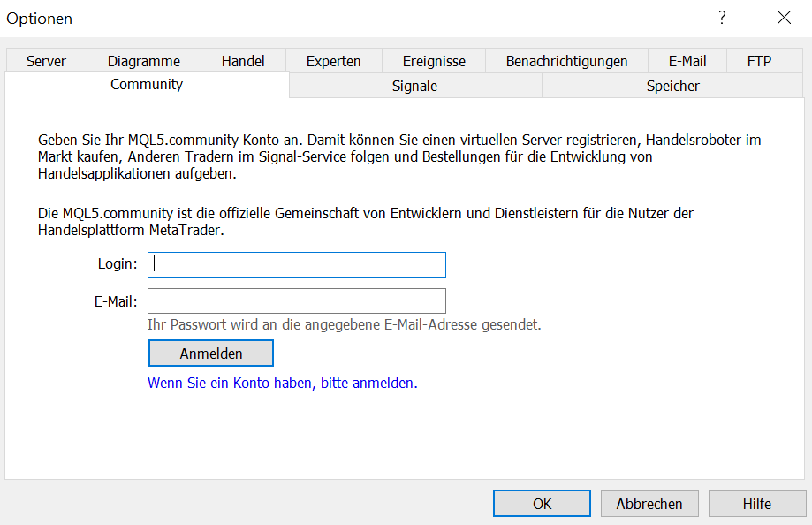Open the Ereignisse tab

click(434, 61)
